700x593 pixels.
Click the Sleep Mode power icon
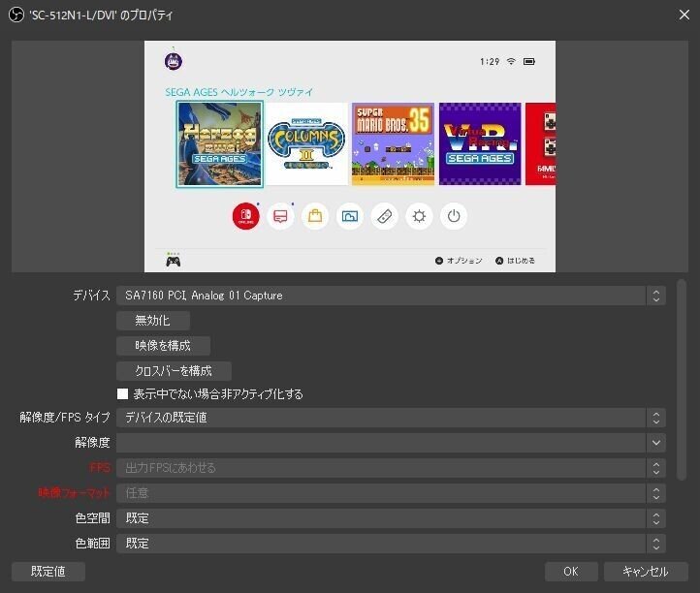[x=454, y=216]
